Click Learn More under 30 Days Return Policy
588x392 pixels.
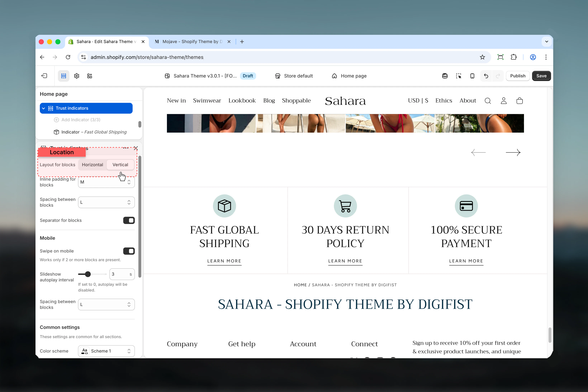coord(345,261)
